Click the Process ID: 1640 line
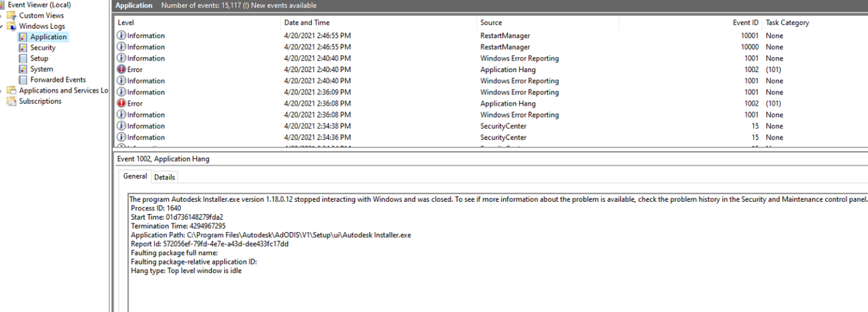The width and height of the screenshot is (868, 312). pos(156,208)
